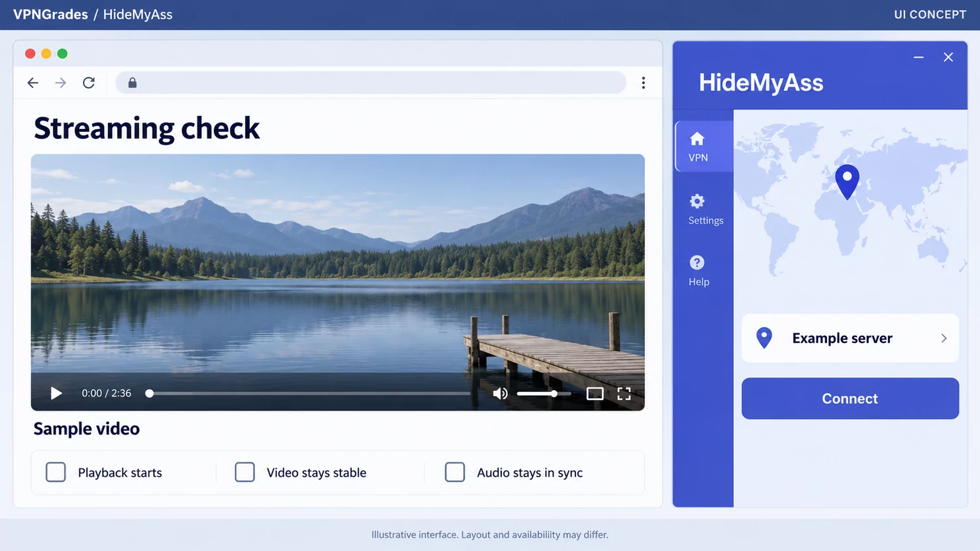Screen dimensions: 980x551
Task: Click the browser address bar
Action: coord(371,83)
